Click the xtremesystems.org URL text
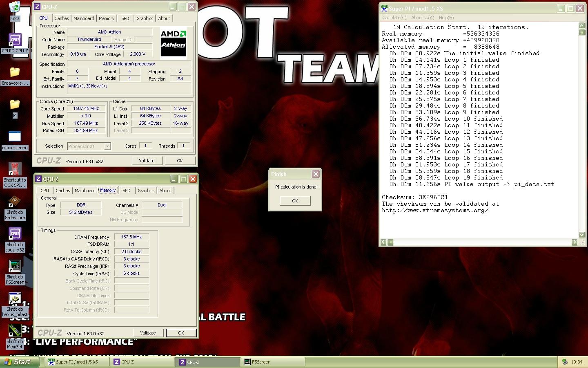The width and height of the screenshot is (588, 368). pyautogui.click(x=435, y=211)
